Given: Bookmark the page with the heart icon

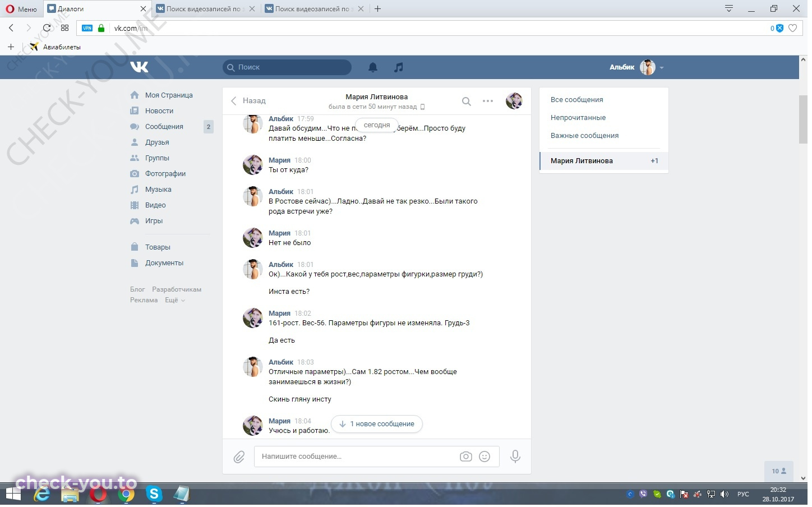Looking at the screenshot, I should point(792,28).
